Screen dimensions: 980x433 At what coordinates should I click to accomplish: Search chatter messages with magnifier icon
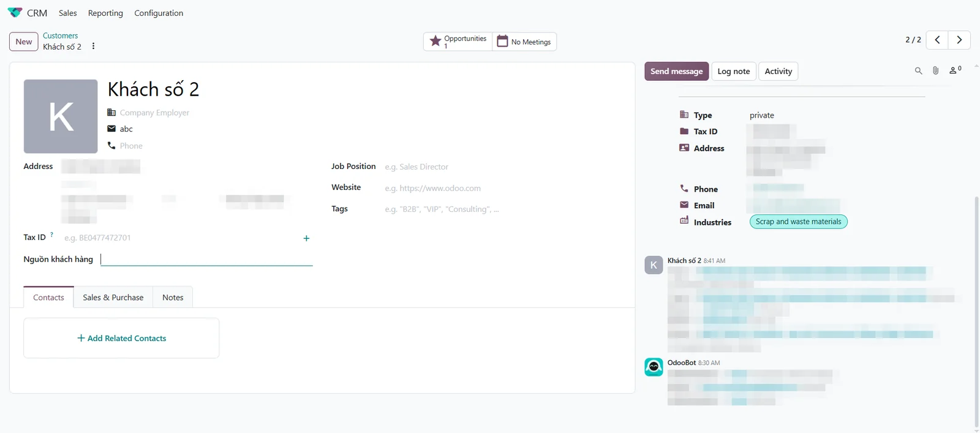[x=918, y=71]
